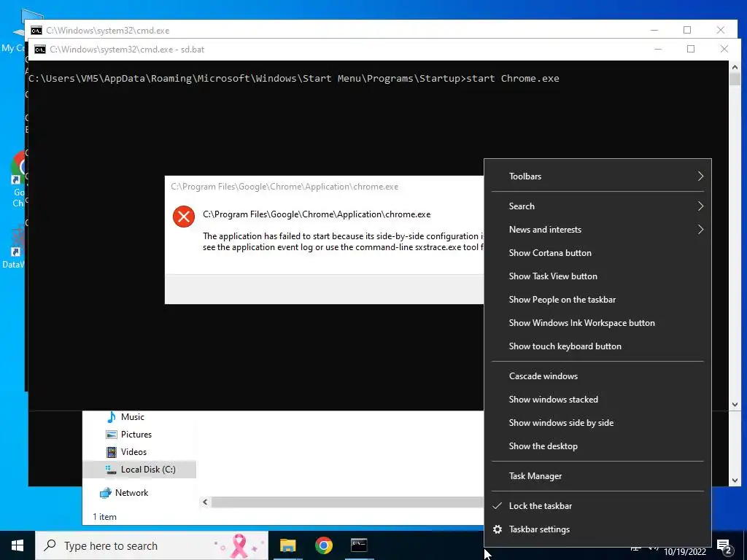Click the pink ribbon search highlight icon
747x560 pixels.
point(239,545)
